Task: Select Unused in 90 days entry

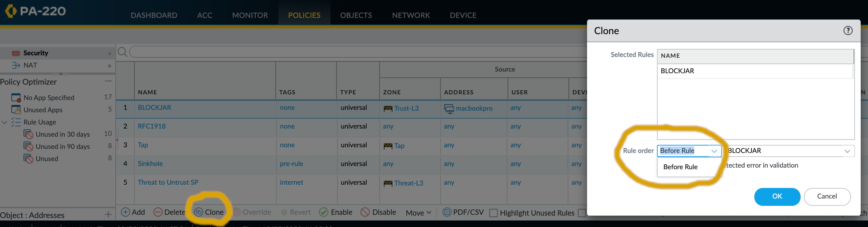Action: pos(63,146)
